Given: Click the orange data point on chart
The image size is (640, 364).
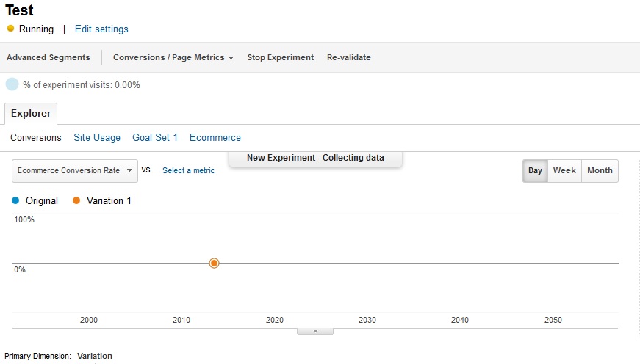Looking at the screenshot, I should click(214, 263).
